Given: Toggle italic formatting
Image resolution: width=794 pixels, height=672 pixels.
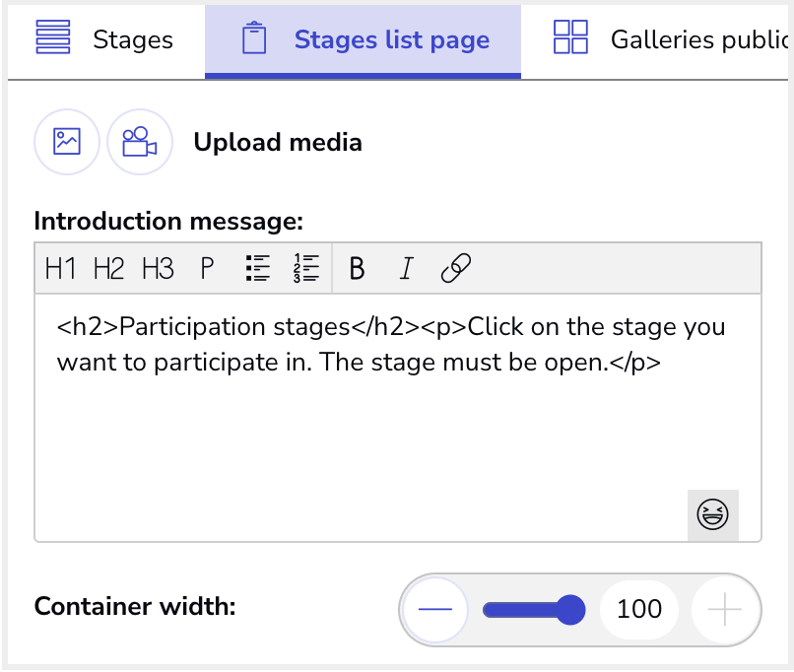Looking at the screenshot, I should pyautogui.click(x=406, y=268).
